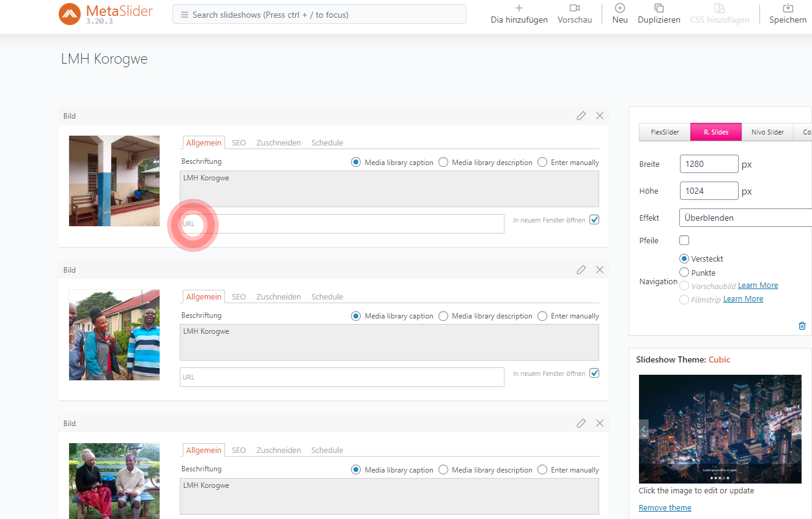Viewport: 812px width, 519px height.
Task: Click the Duplizieren icon
Action: pos(659,8)
